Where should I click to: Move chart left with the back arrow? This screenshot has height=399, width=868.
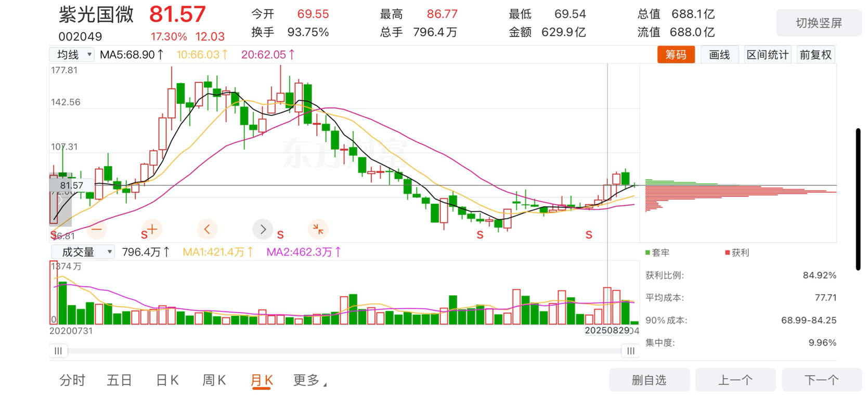[207, 229]
